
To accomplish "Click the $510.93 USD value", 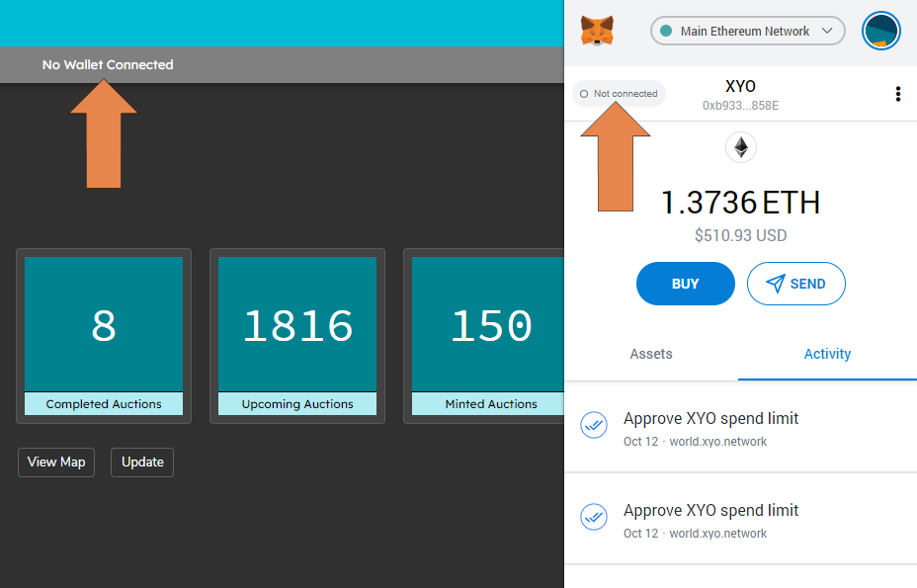I will click(740, 236).
